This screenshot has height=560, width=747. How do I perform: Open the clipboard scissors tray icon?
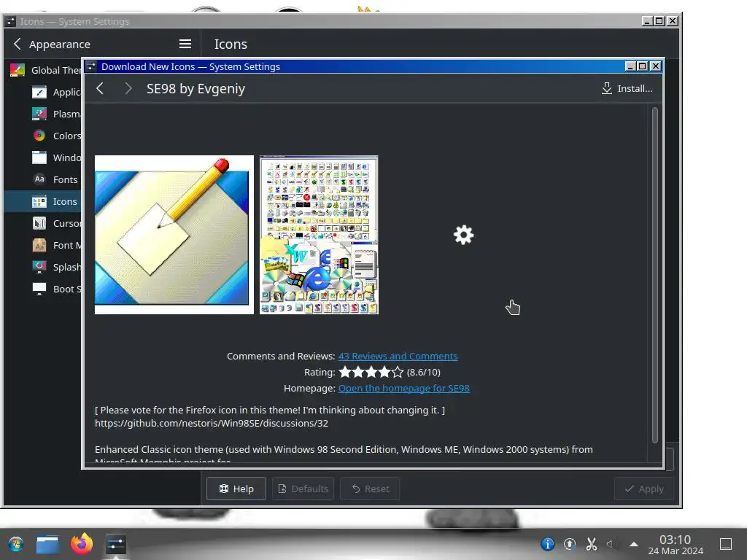tap(591, 544)
